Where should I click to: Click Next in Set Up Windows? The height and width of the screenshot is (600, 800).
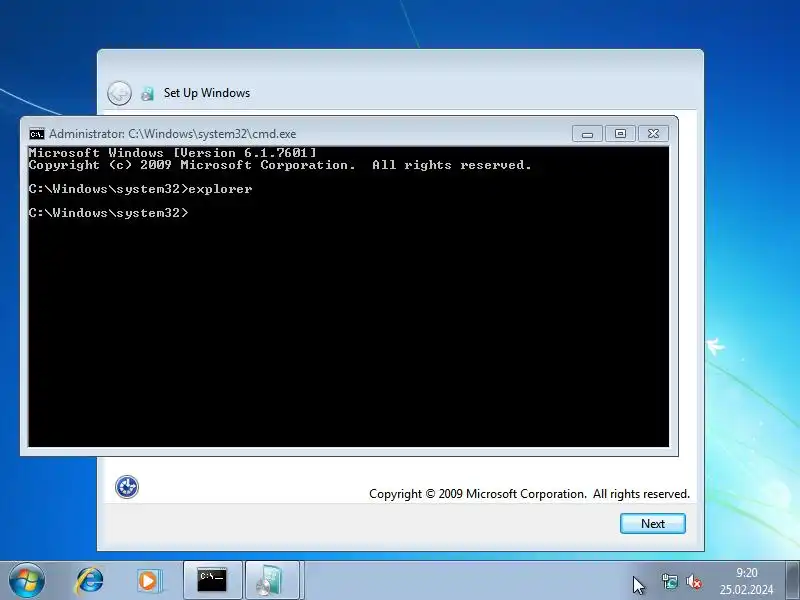pos(653,523)
